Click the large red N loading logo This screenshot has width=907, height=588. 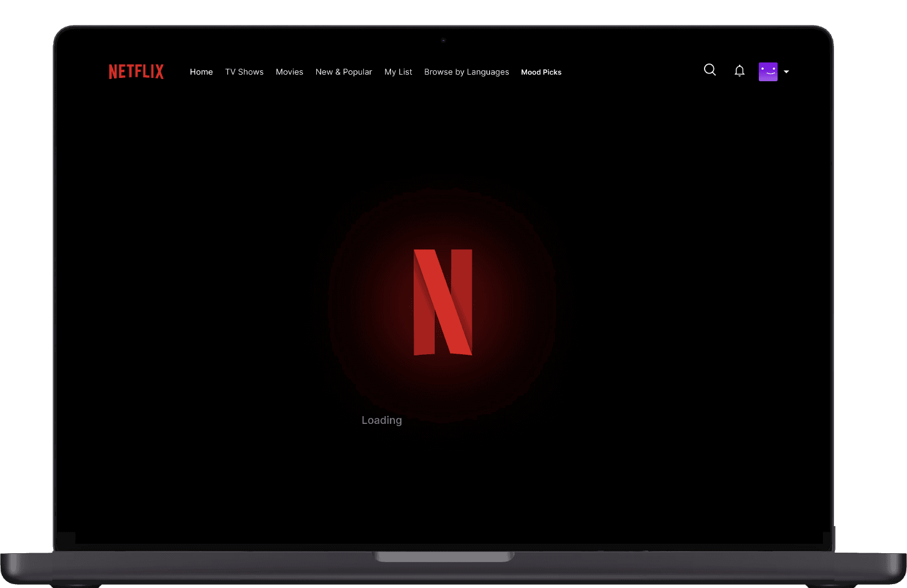pos(443,302)
